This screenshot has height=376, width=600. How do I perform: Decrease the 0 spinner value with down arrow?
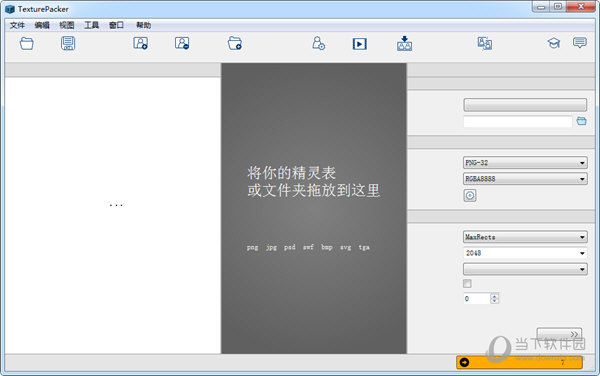click(x=494, y=301)
